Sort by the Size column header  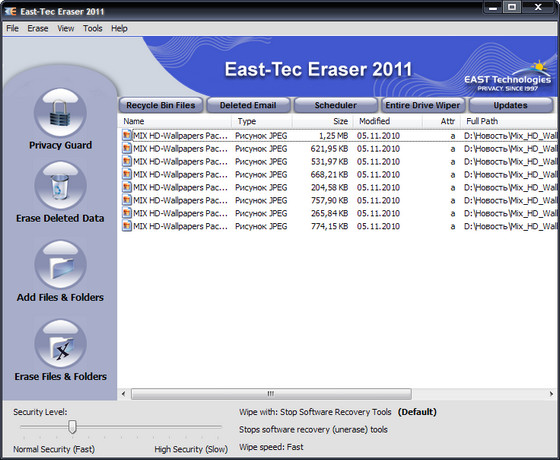[322, 121]
